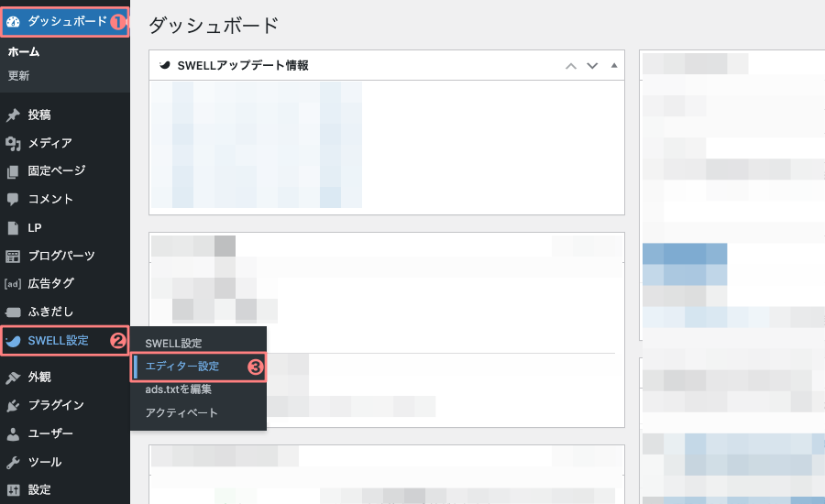Click the media icon beside メディア
This screenshot has width=825, height=504.
13,143
